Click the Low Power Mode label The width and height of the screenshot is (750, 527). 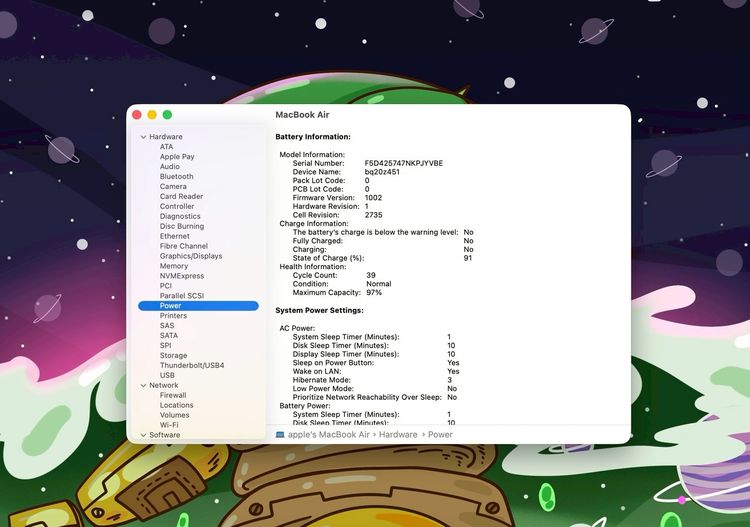pyautogui.click(x=323, y=389)
